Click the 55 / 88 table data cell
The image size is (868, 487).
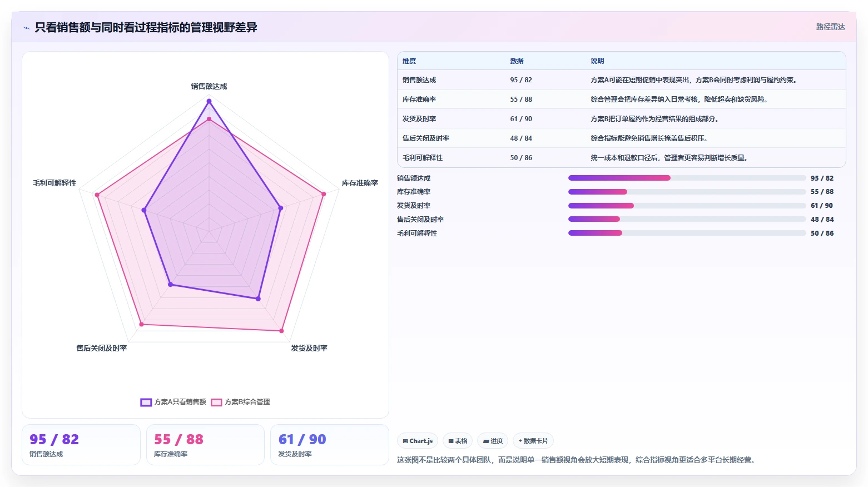pos(521,100)
